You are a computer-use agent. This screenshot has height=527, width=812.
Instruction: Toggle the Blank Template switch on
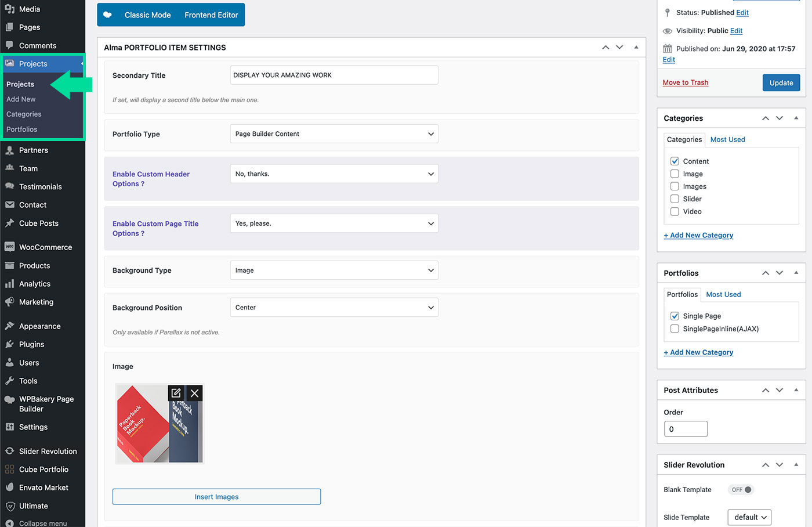(741, 490)
